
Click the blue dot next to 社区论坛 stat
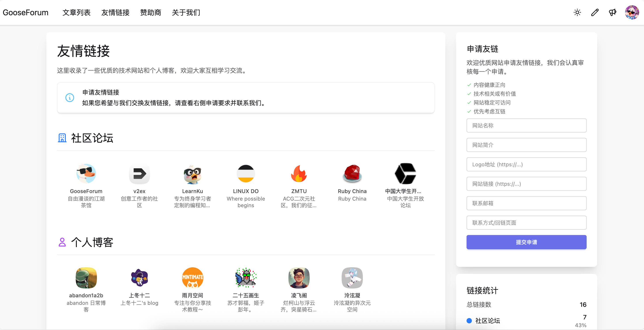pyautogui.click(x=469, y=321)
